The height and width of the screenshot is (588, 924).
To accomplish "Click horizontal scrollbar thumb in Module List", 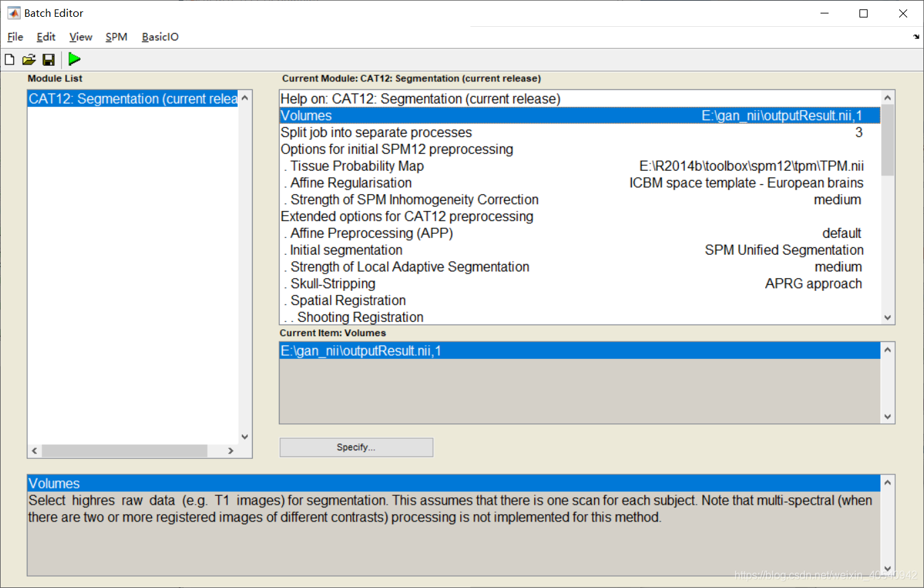I will tap(124, 451).
